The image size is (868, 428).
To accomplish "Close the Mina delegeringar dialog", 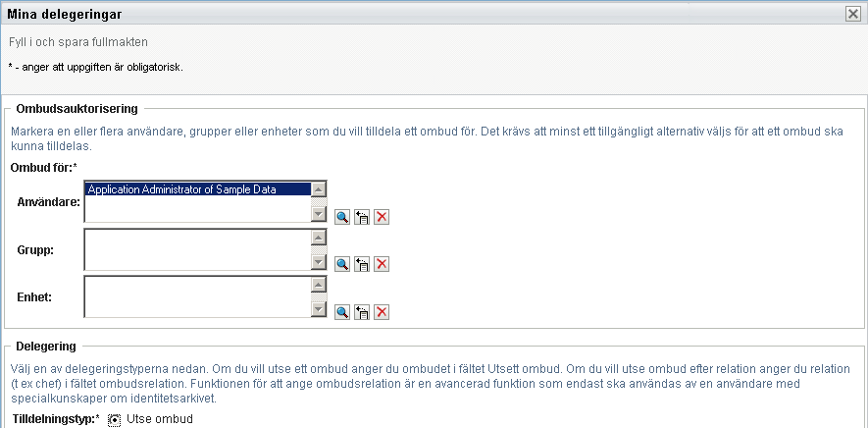I will 853,14.
